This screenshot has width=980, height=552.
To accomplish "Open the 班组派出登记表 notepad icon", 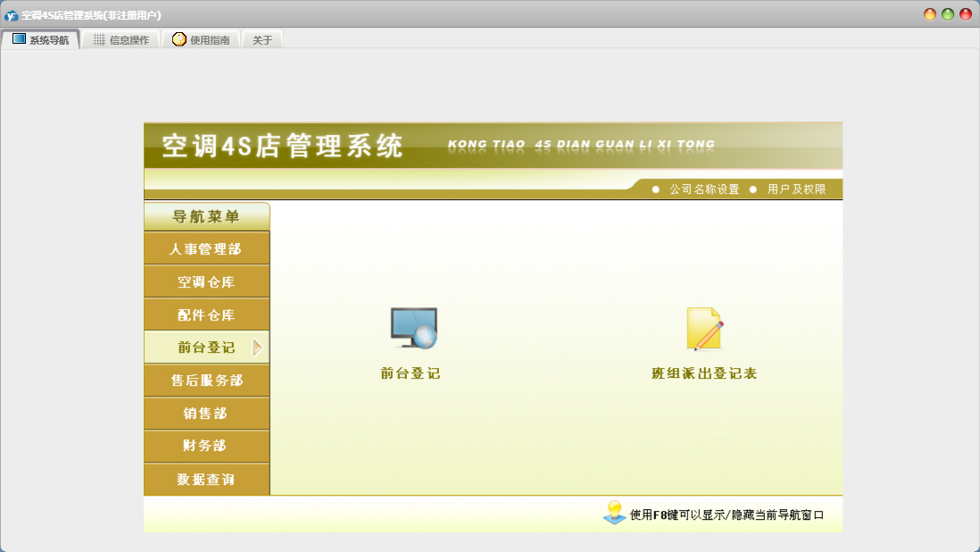I will (704, 328).
